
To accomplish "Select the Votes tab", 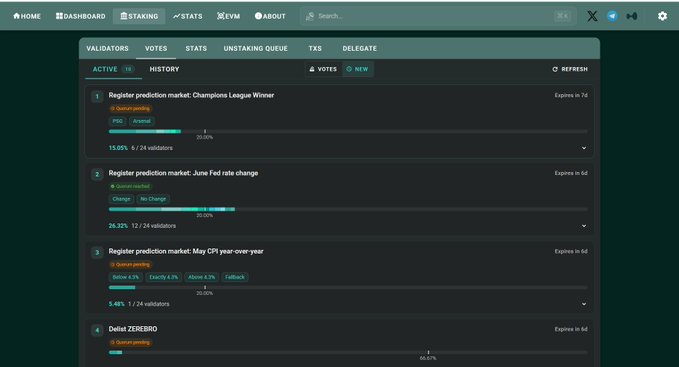I will [156, 48].
